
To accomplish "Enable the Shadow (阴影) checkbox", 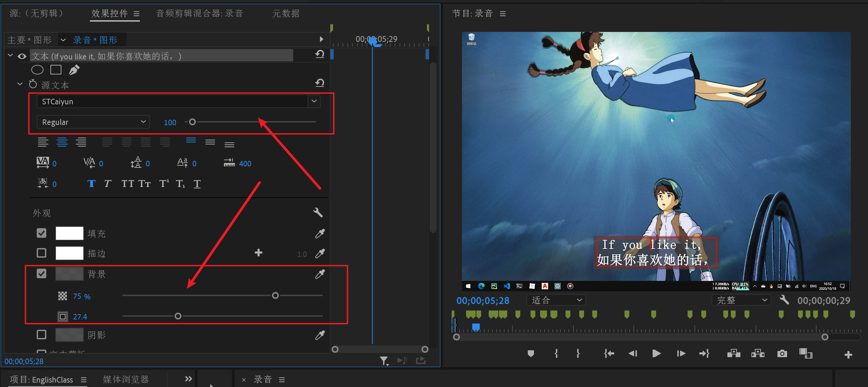I will click(x=41, y=335).
